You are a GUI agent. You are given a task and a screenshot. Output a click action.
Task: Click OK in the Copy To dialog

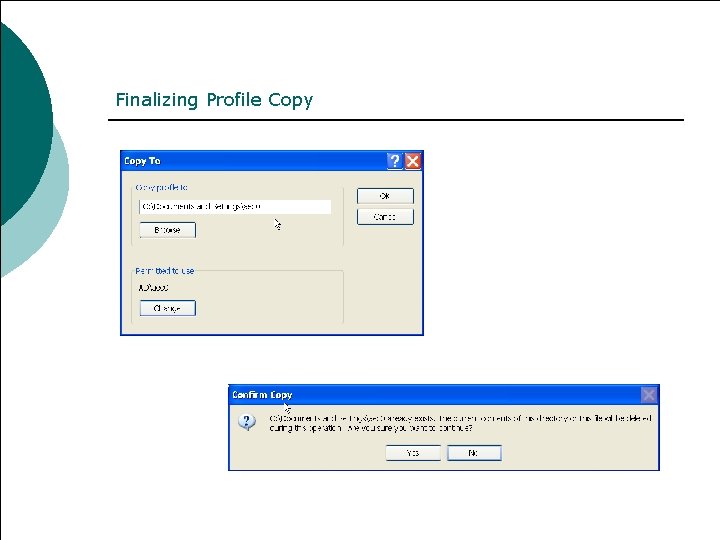pos(385,196)
